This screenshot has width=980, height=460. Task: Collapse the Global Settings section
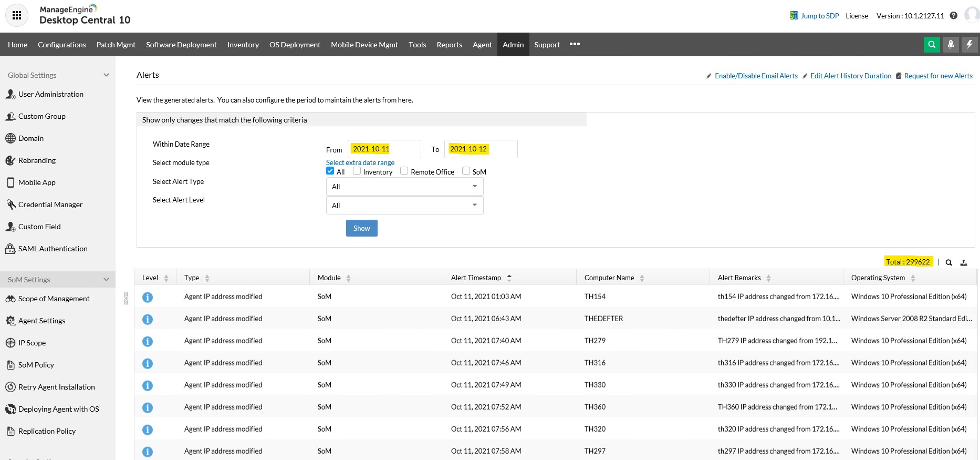(x=106, y=75)
